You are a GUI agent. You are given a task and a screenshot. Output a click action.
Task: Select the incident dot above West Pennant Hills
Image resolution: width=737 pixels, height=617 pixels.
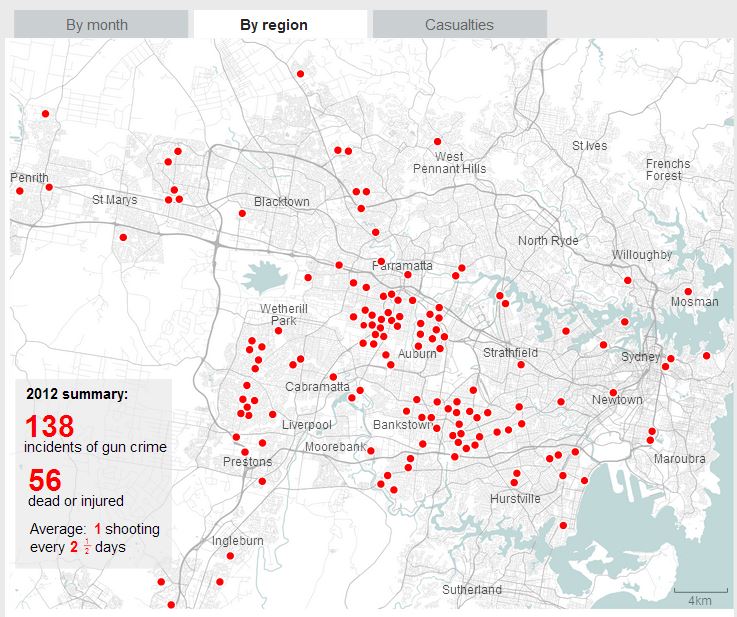438,141
